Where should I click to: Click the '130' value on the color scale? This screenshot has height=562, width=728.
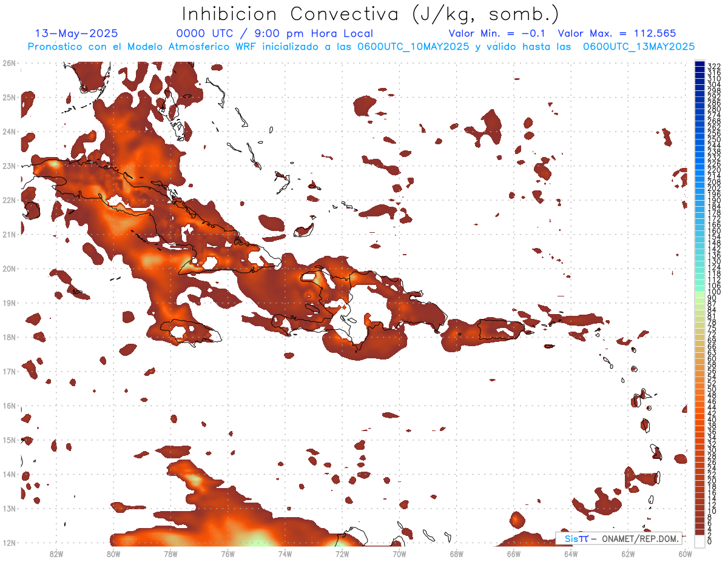(x=714, y=261)
